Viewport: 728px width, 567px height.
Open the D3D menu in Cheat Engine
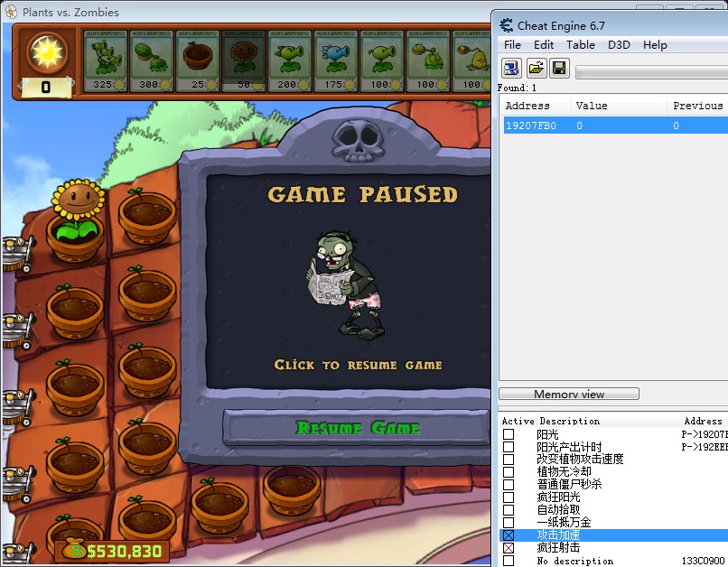pos(619,45)
